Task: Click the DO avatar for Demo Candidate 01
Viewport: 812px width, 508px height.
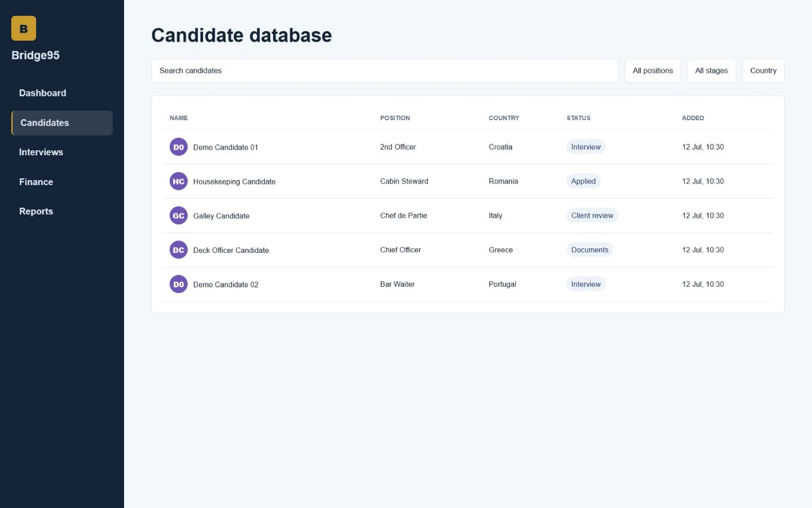Action: click(179, 147)
